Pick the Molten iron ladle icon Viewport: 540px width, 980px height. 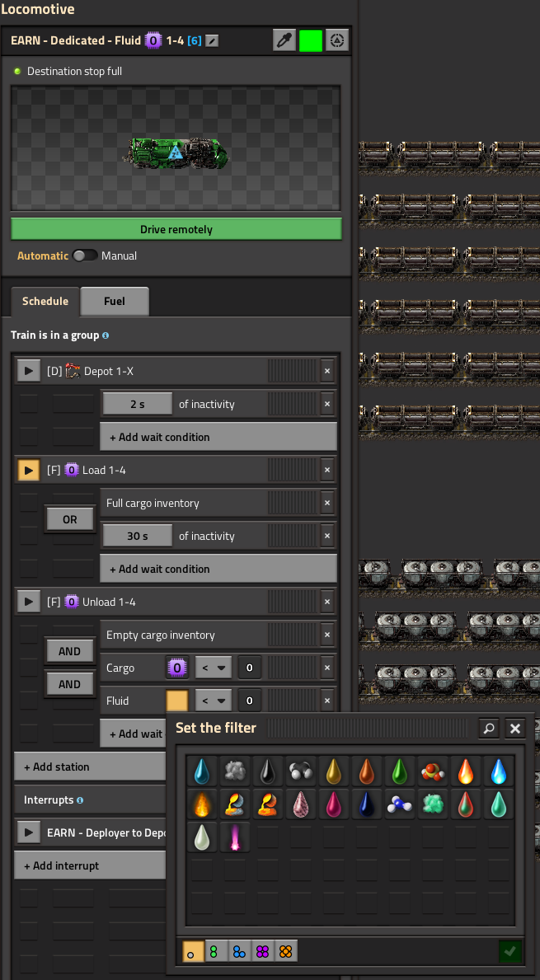click(234, 804)
